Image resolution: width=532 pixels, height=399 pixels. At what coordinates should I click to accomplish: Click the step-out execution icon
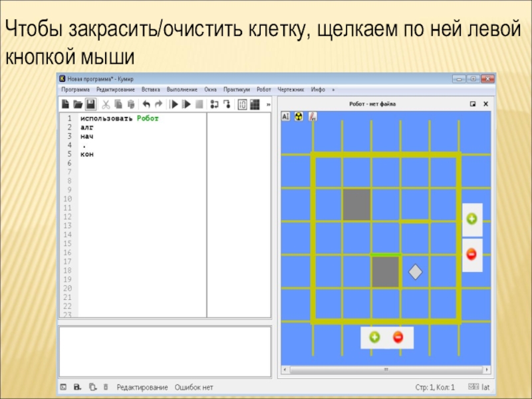pos(227,104)
